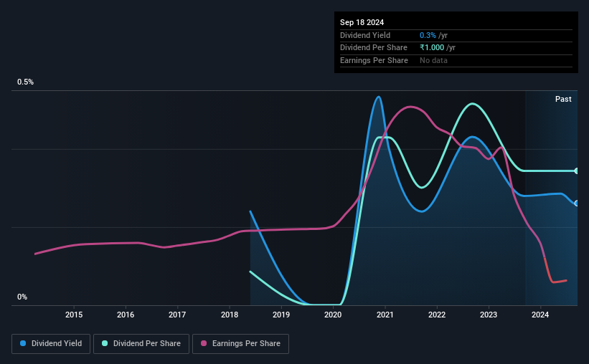Viewport: 589px width, 364px height.
Task: Click the Past region label
Action: [563, 99]
